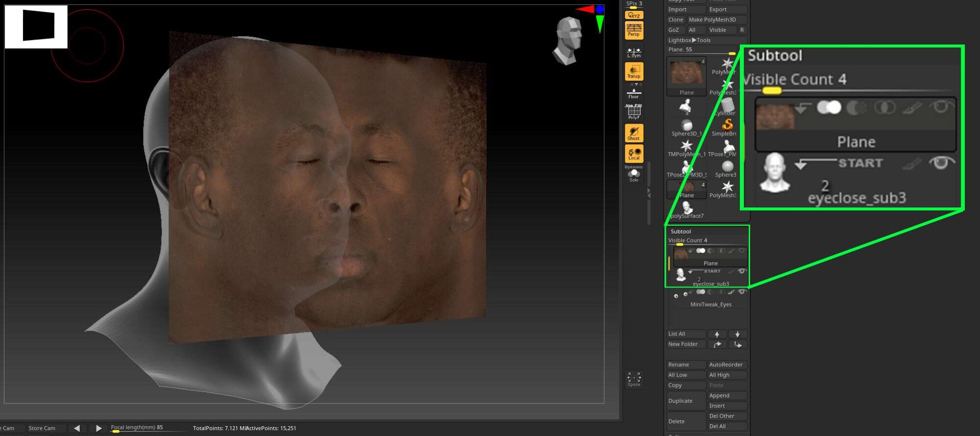
Task: Select XYZ rotation mode icon
Action: [634, 15]
